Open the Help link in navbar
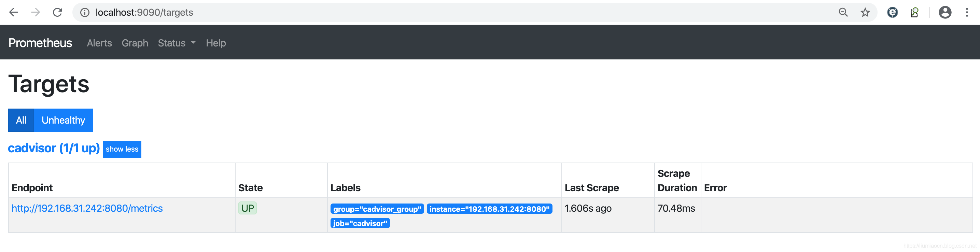 click(x=216, y=43)
